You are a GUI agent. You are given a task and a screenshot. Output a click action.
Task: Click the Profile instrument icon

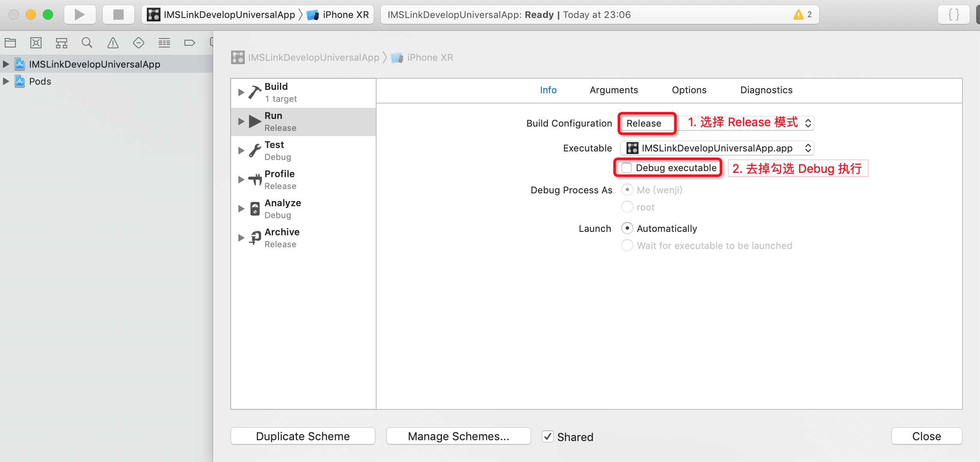(x=255, y=180)
